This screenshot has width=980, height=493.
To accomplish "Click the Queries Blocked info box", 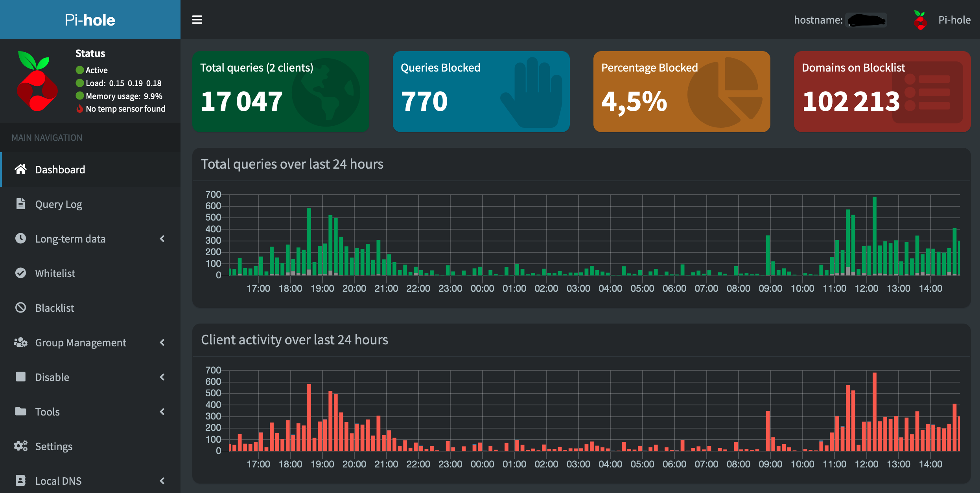I will (x=481, y=92).
